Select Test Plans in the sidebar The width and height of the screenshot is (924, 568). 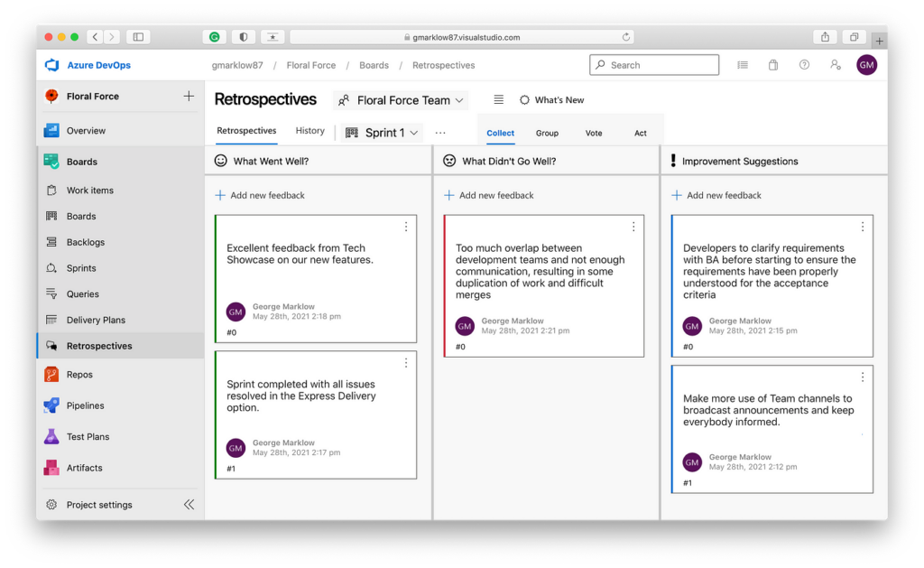[x=85, y=436]
